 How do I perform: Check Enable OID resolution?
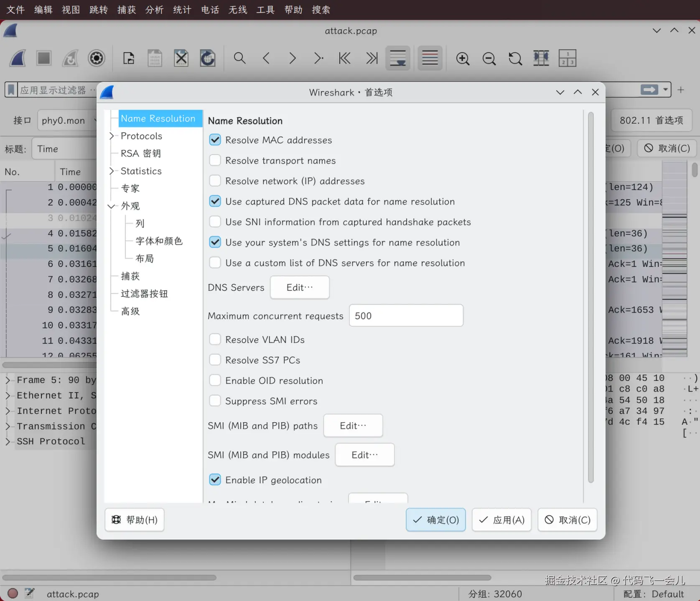215,380
